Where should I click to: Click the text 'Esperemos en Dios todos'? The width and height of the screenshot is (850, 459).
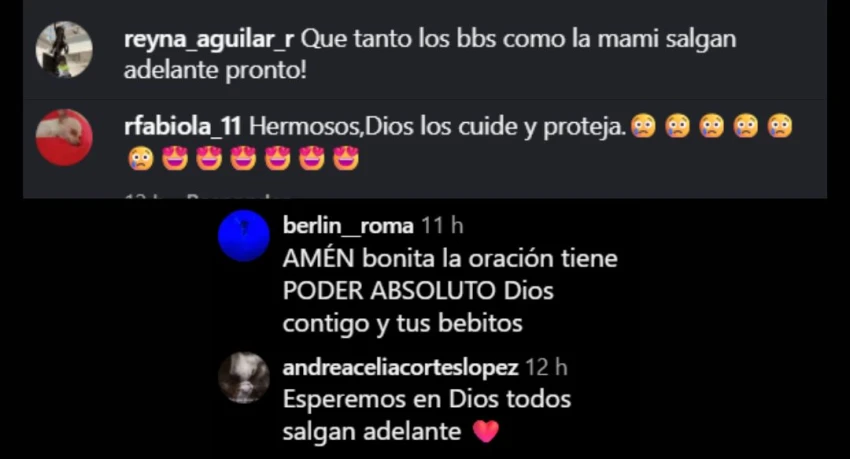click(x=427, y=399)
